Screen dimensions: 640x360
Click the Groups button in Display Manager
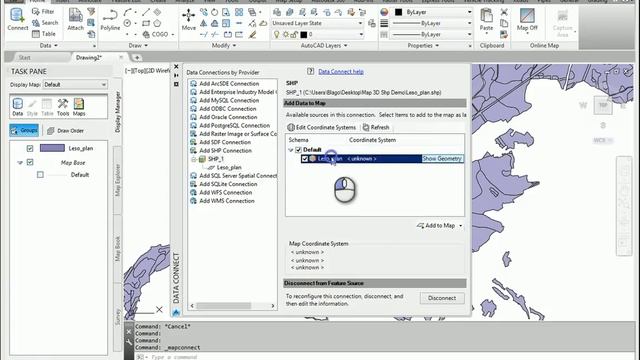tap(24, 131)
